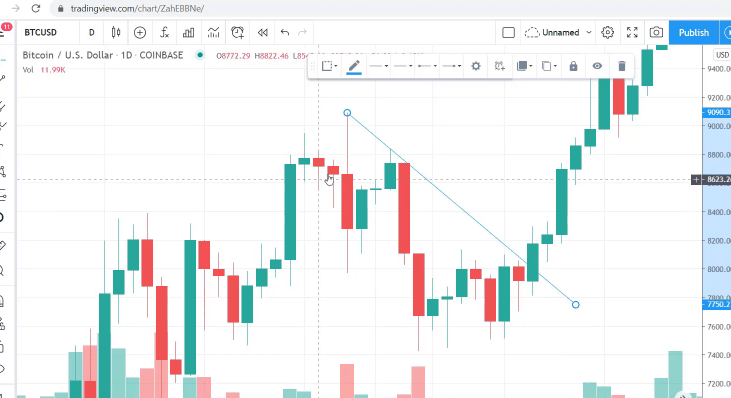This screenshot has height=398, width=731.
Task: Open the bar-chart financials icon
Action: (x=188, y=33)
